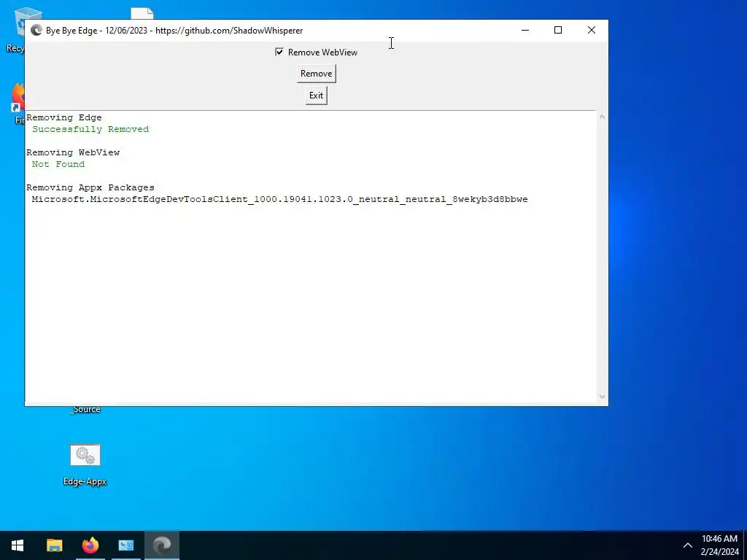Viewport: 747px width, 560px height.
Task: Uncheck the Remove WebView checkbox
Action: coord(279,52)
